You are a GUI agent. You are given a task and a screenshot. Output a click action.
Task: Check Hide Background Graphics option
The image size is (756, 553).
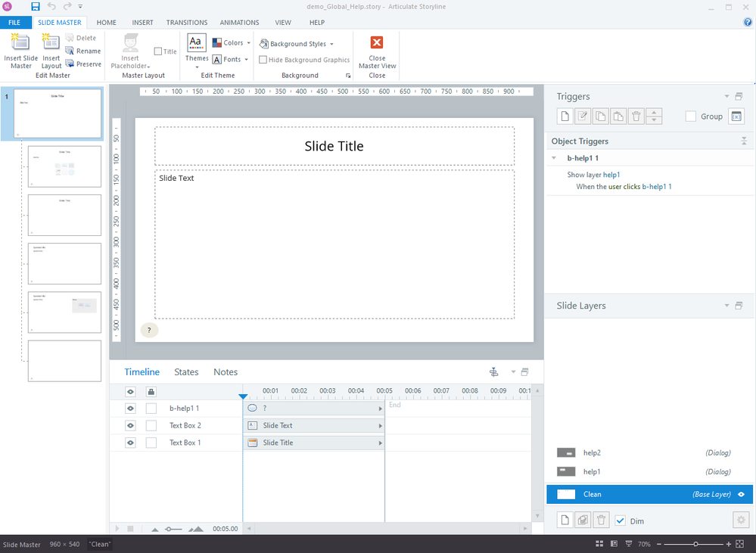pos(263,60)
